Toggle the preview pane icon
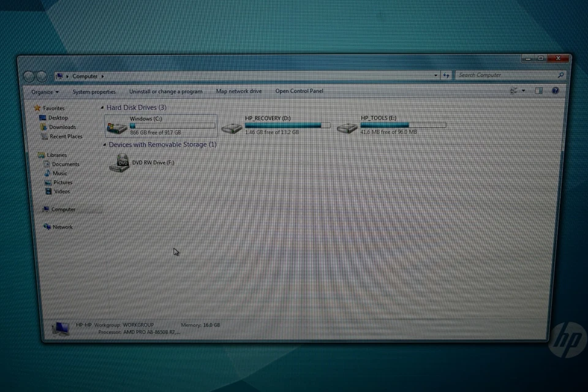The height and width of the screenshot is (392, 588). [x=538, y=91]
